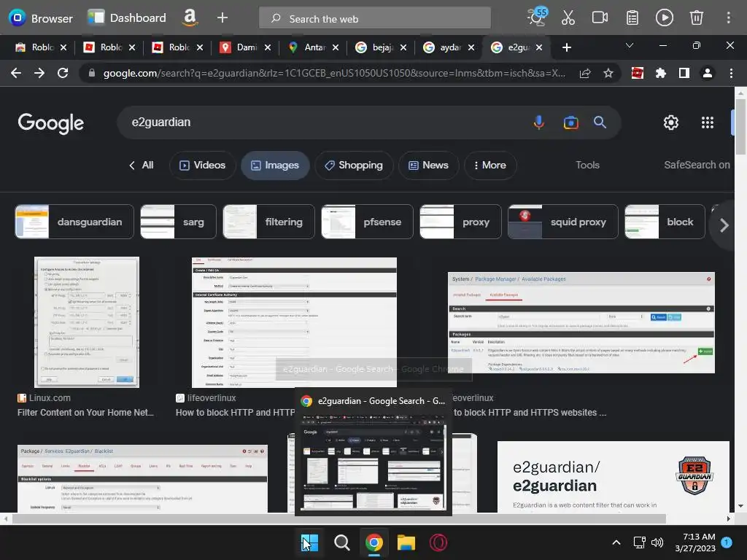This screenshot has width=747, height=560.
Task: Filter by the squid proxy chip
Action: point(562,222)
